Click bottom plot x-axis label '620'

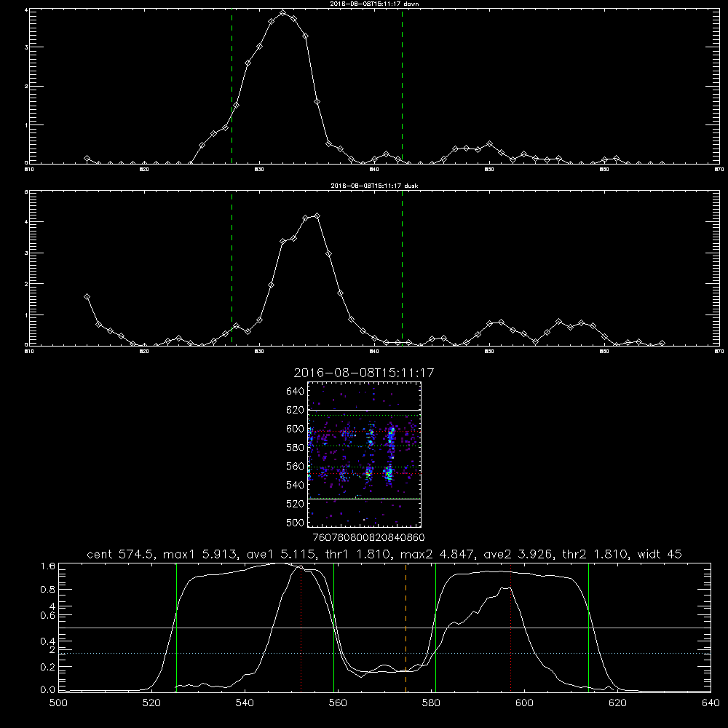[617, 703]
